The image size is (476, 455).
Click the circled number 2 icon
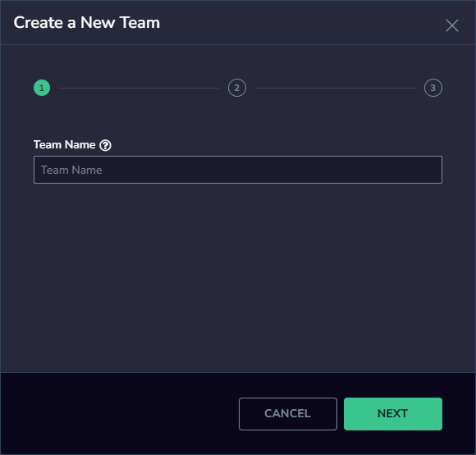pos(237,88)
